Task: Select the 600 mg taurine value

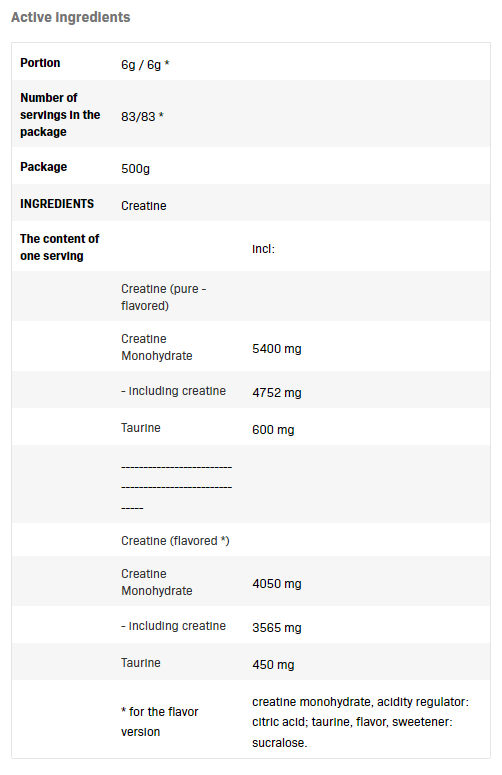Action: click(273, 430)
